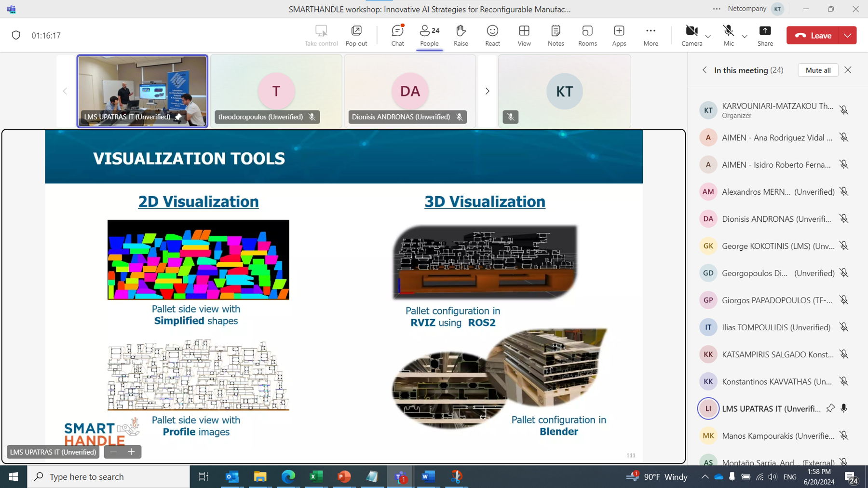The image size is (868, 488).
Task: Open the More actions menu
Action: click(651, 35)
